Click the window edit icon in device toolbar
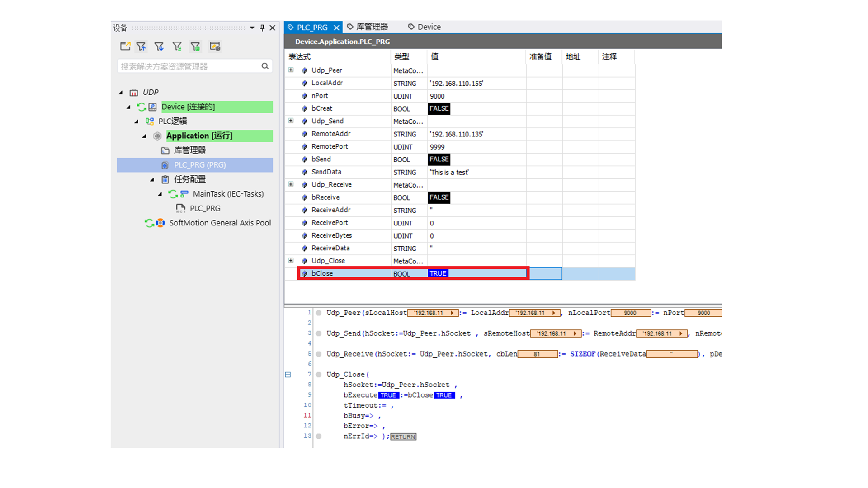This screenshot has width=868, height=488. [x=215, y=46]
